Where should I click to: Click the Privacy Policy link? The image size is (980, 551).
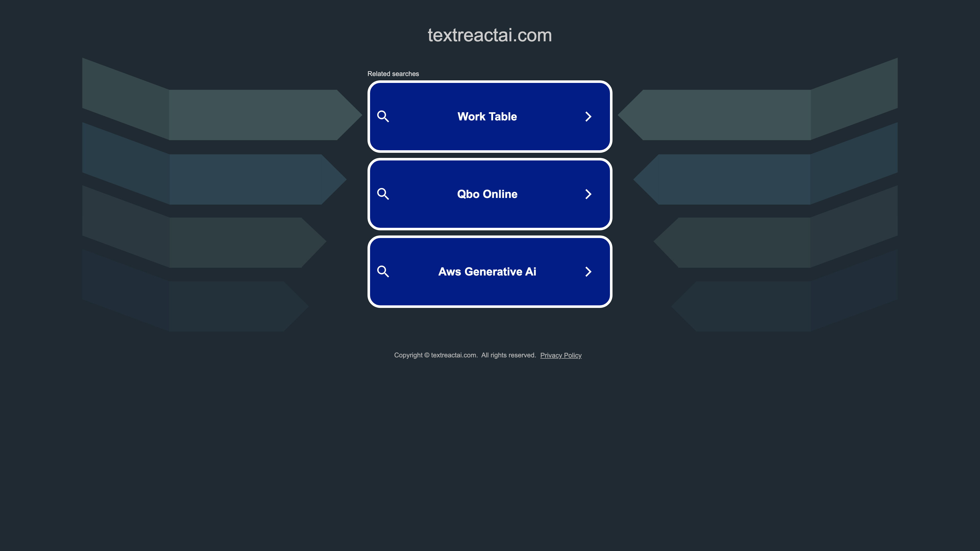561,355
